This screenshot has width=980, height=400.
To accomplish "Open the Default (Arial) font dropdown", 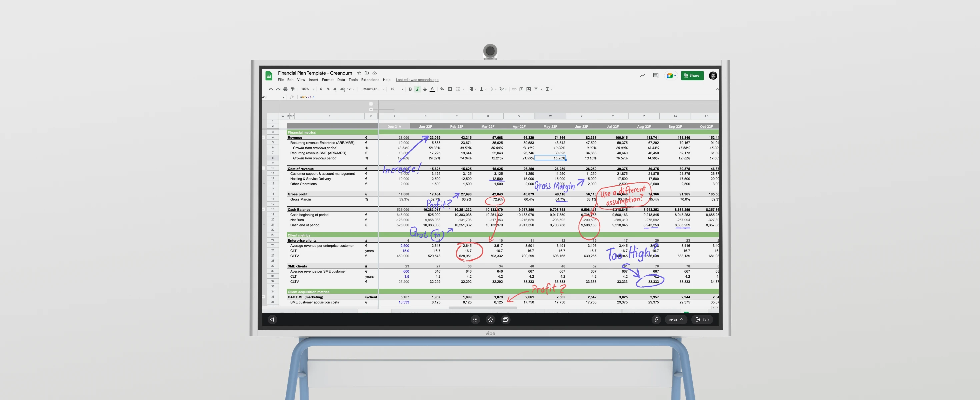I will (x=372, y=89).
